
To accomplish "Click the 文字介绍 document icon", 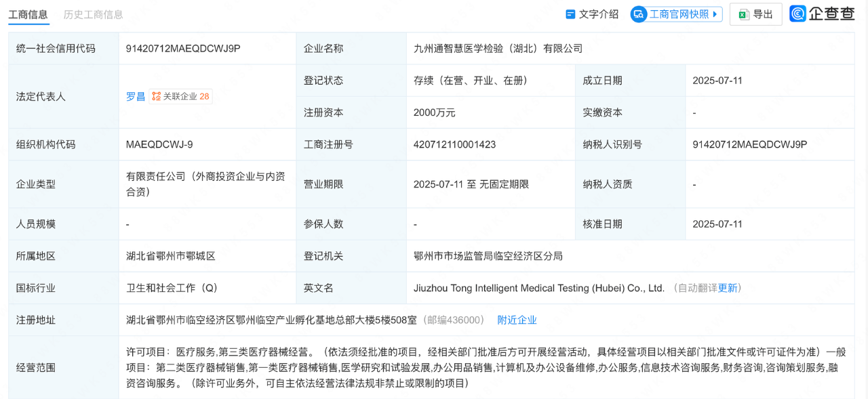I will click(570, 14).
